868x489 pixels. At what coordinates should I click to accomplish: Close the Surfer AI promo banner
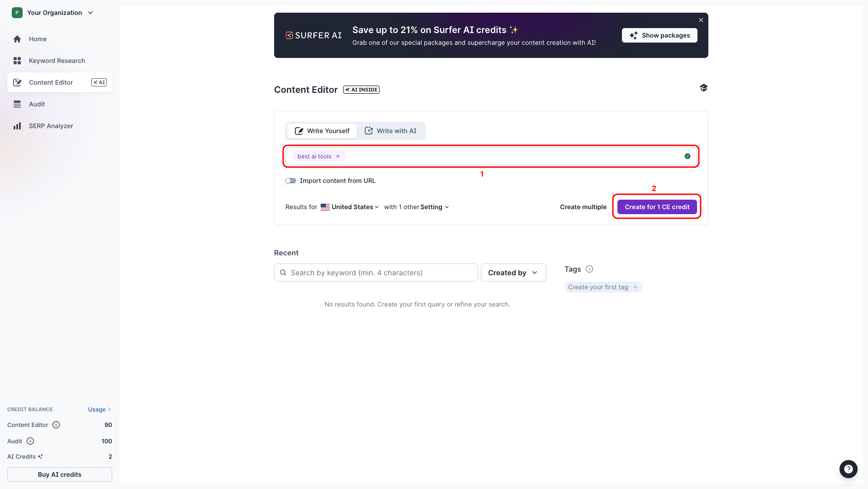tap(701, 20)
